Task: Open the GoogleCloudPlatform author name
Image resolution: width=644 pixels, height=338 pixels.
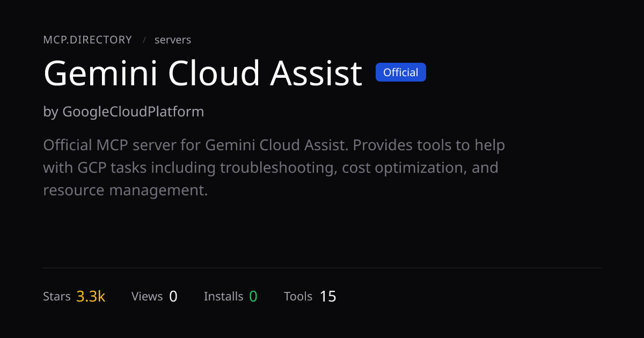Action: click(x=133, y=112)
